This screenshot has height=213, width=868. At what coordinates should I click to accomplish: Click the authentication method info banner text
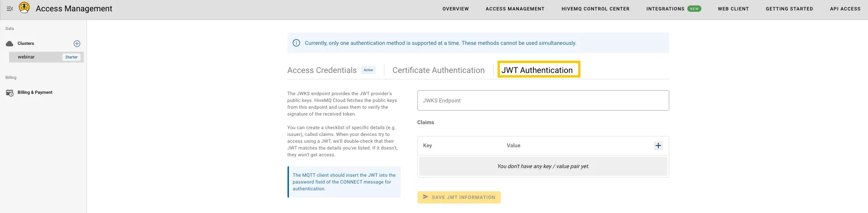point(441,43)
